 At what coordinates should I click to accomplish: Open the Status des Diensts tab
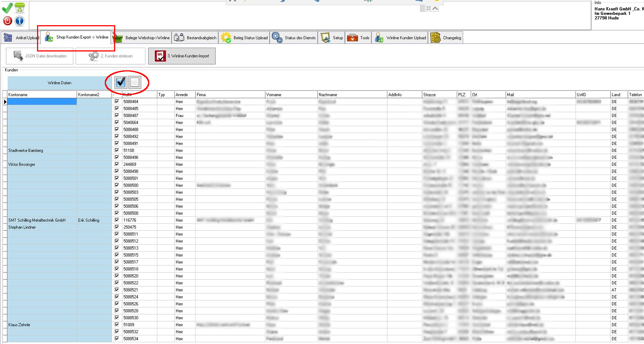click(x=294, y=38)
